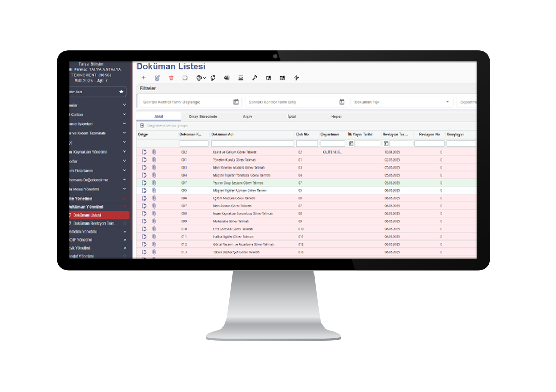Click the printer icon in toolbar

(x=199, y=78)
